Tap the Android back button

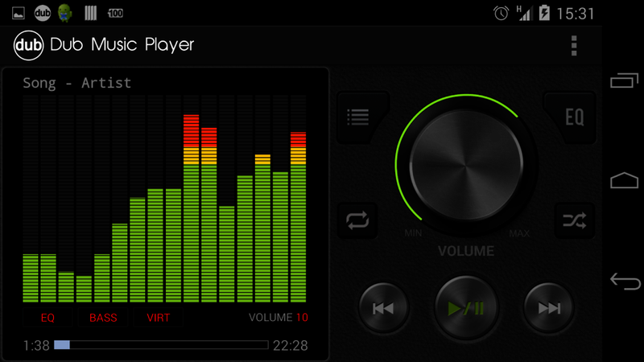625,282
